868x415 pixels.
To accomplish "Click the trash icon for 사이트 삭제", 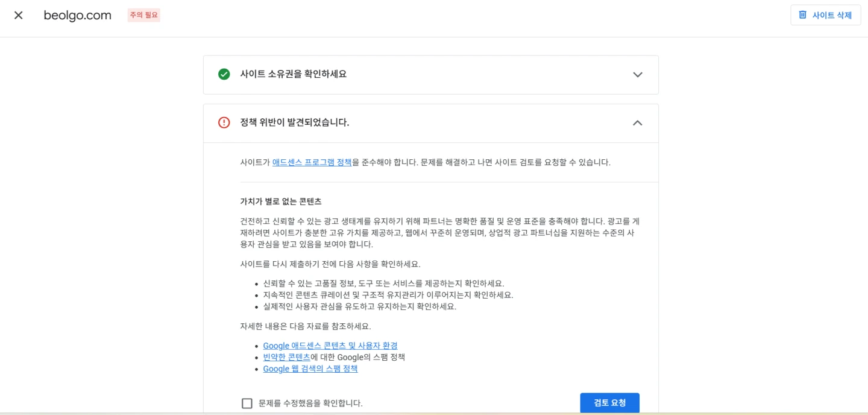I will (802, 15).
